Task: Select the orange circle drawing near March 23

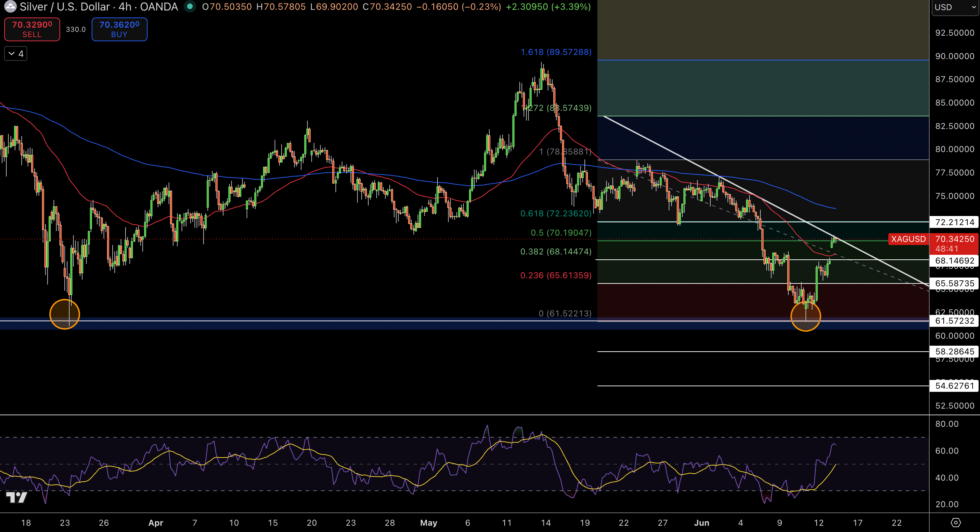Action: click(x=65, y=314)
